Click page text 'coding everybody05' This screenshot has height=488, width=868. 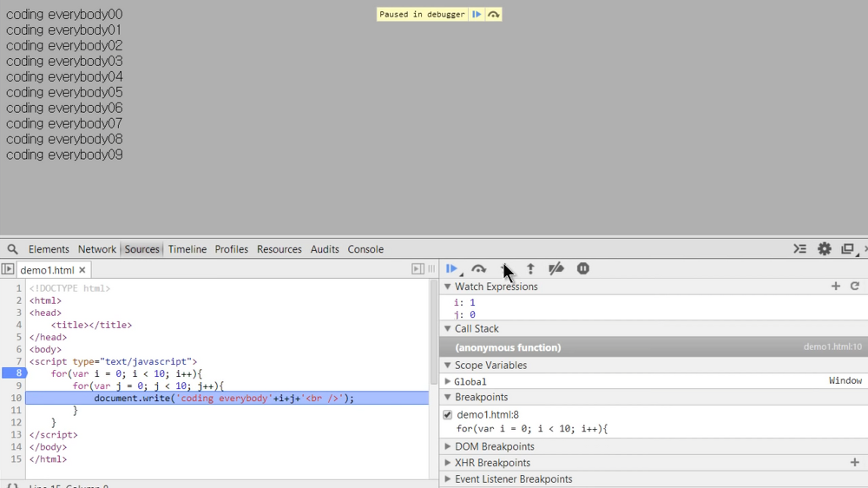coord(64,93)
